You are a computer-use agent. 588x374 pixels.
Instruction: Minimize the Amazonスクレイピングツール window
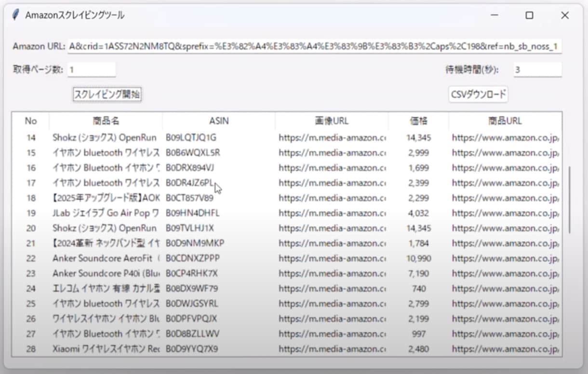(x=494, y=15)
